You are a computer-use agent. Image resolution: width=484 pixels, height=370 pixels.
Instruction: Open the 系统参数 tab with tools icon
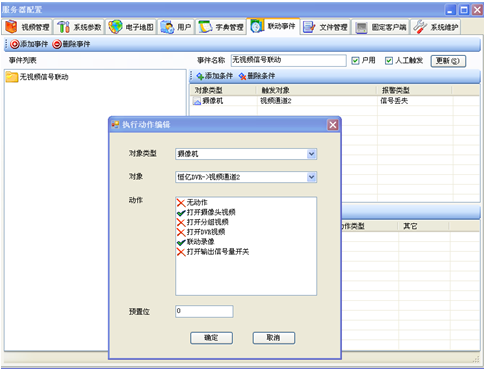point(79,27)
